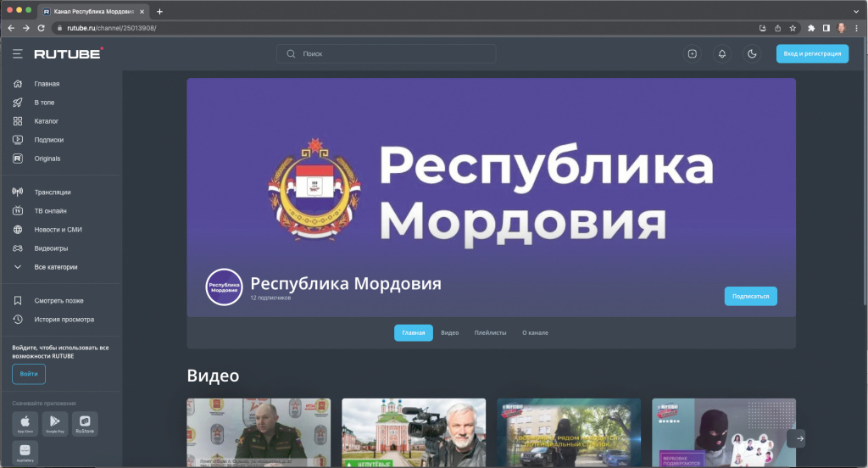Open the Originals link
The width and height of the screenshot is (868, 468).
pos(47,159)
